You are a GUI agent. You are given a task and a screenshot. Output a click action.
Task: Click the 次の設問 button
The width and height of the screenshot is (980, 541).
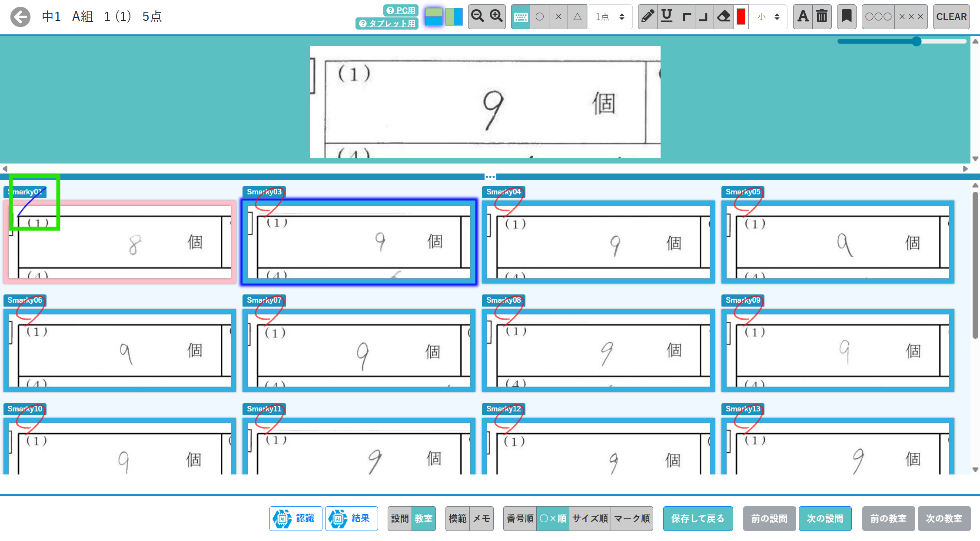824,518
